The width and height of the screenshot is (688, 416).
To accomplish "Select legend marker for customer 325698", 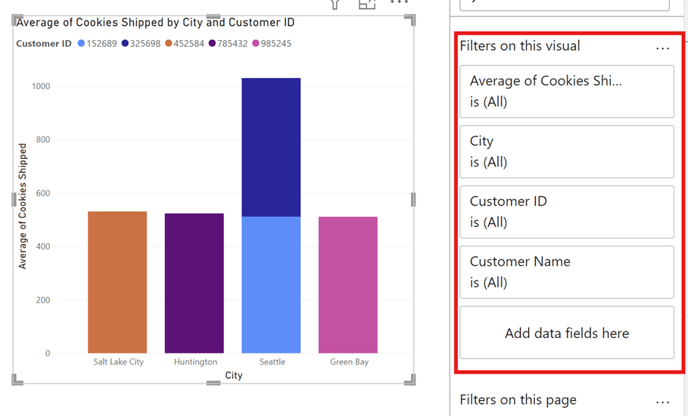I will tap(125, 43).
